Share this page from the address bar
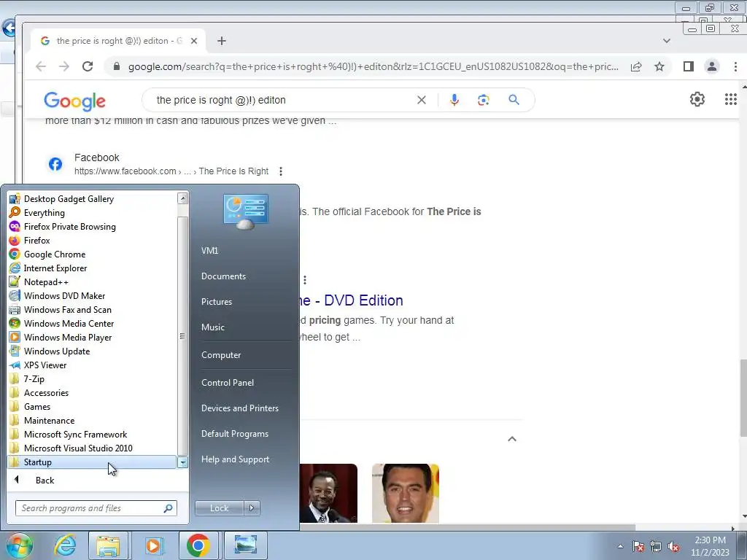This screenshot has height=560, width=747. (x=636, y=66)
